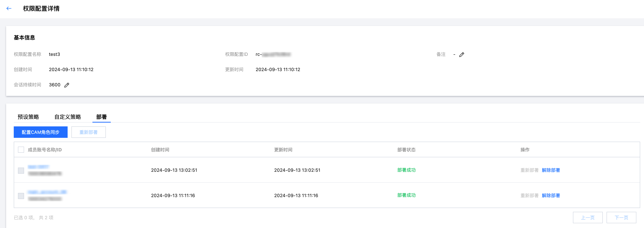
Task: Check the first member row checkbox
Action: (x=21, y=170)
